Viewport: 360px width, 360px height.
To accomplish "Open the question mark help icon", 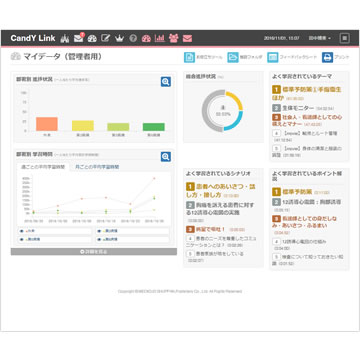I will point(133,38).
